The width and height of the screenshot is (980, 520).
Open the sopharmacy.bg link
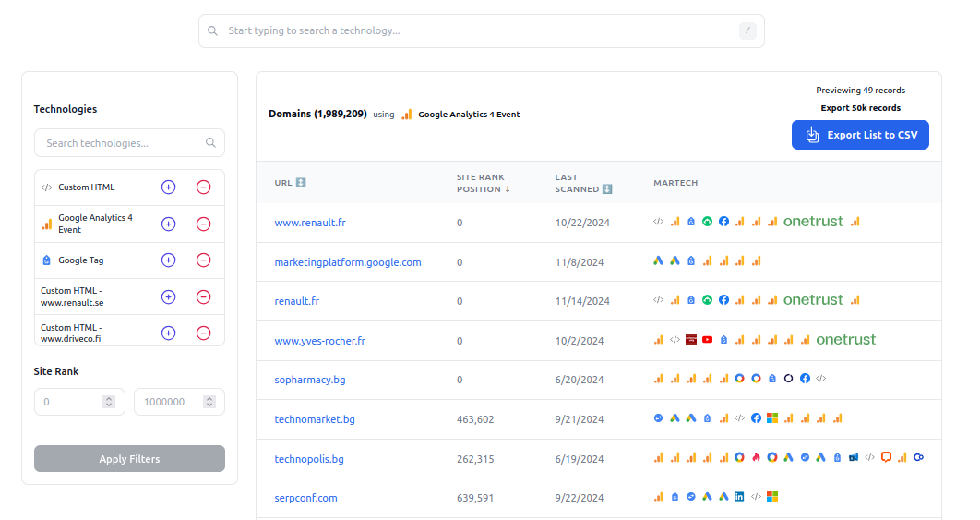(310, 380)
